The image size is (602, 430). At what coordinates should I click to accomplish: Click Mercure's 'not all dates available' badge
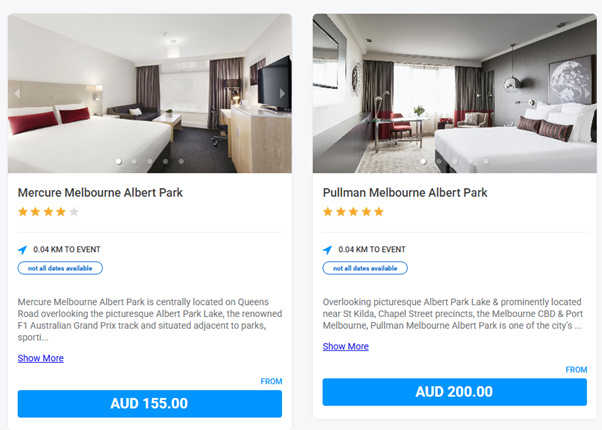(x=60, y=268)
